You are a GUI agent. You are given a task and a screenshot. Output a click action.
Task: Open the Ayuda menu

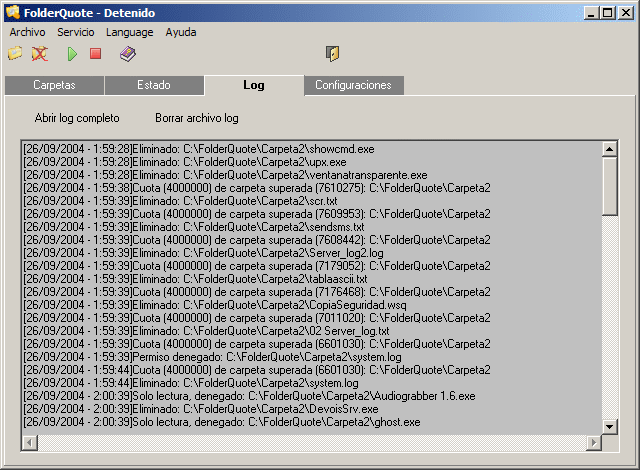pyautogui.click(x=181, y=32)
